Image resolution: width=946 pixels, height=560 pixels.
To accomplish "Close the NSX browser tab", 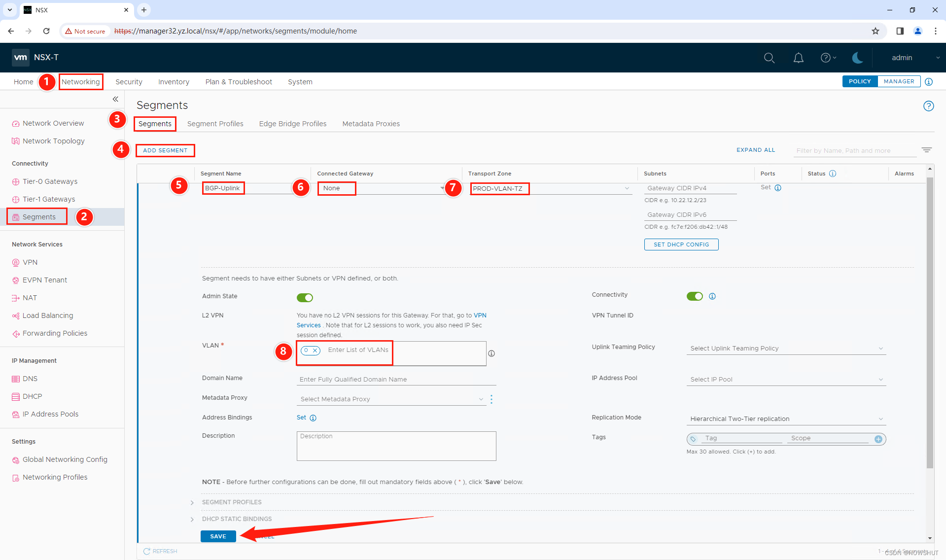I will (126, 10).
